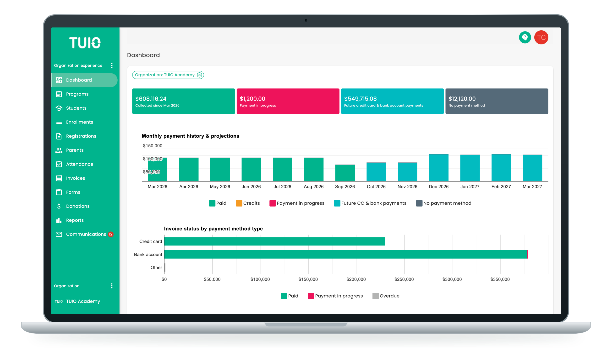Image resolution: width=612 pixels, height=364 pixels.
Task: Click the Bank account horizontal bar
Action: (346, 254)
